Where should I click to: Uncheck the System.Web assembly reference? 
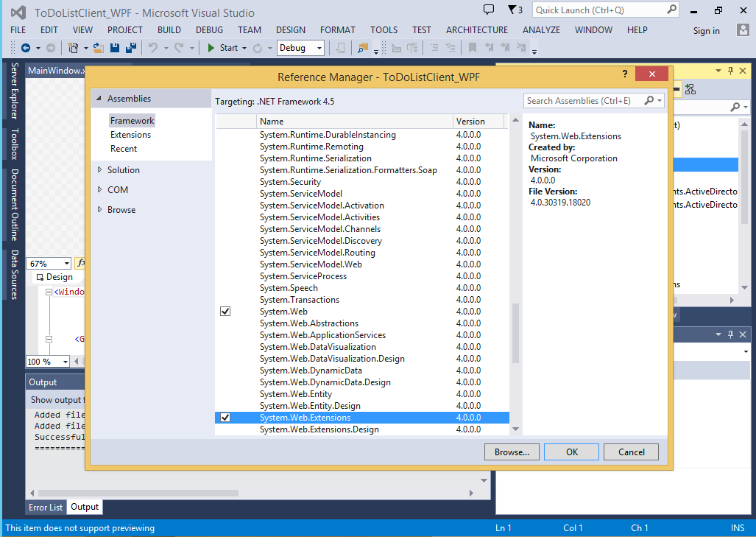coord(225,311)
